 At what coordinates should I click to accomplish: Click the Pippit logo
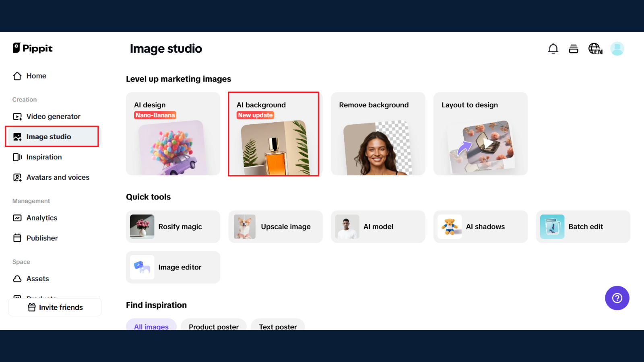[x=33, y=48]
